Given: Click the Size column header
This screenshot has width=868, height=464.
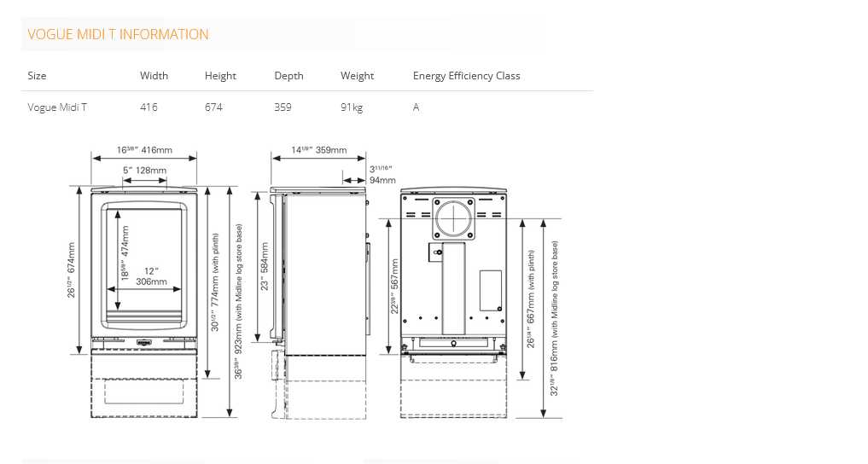Looking at the screenshot, I should coord(37,76).
